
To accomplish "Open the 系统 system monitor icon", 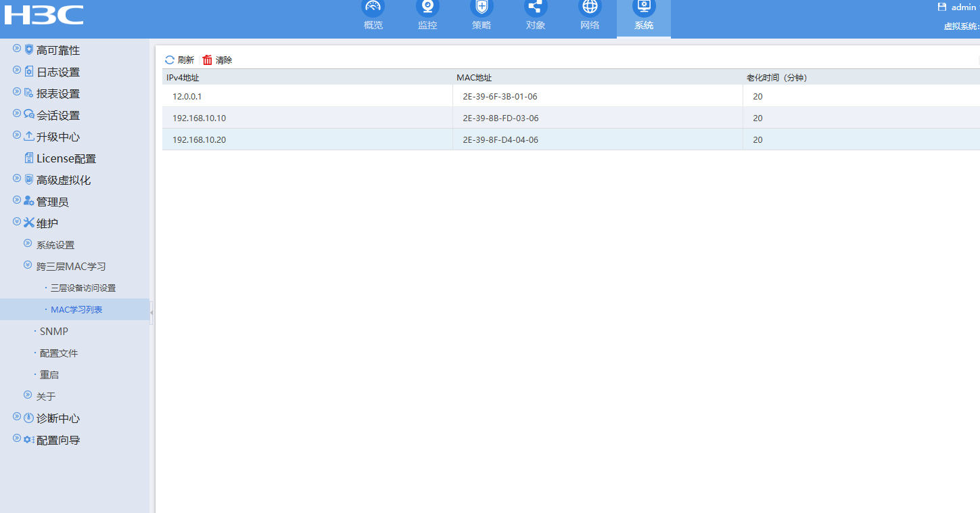I will click(644, 7).
